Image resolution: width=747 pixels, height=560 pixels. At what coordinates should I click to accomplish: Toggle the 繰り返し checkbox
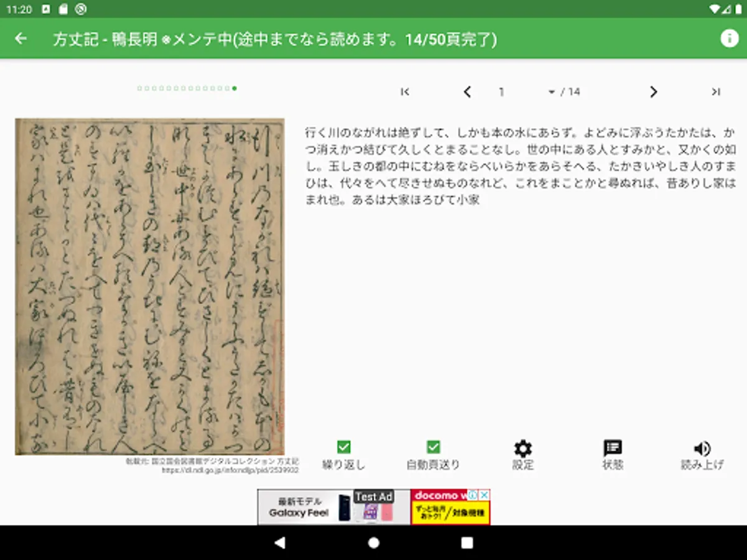344,447
